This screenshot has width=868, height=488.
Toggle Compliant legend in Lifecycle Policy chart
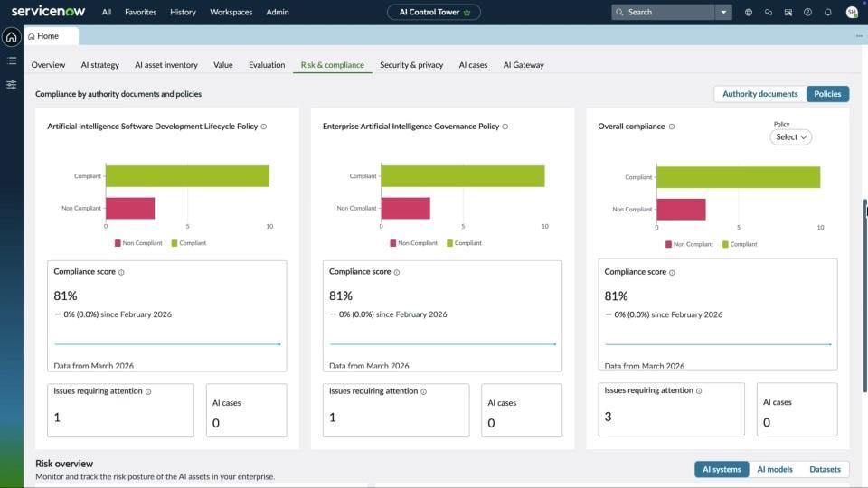coord(189,243)
